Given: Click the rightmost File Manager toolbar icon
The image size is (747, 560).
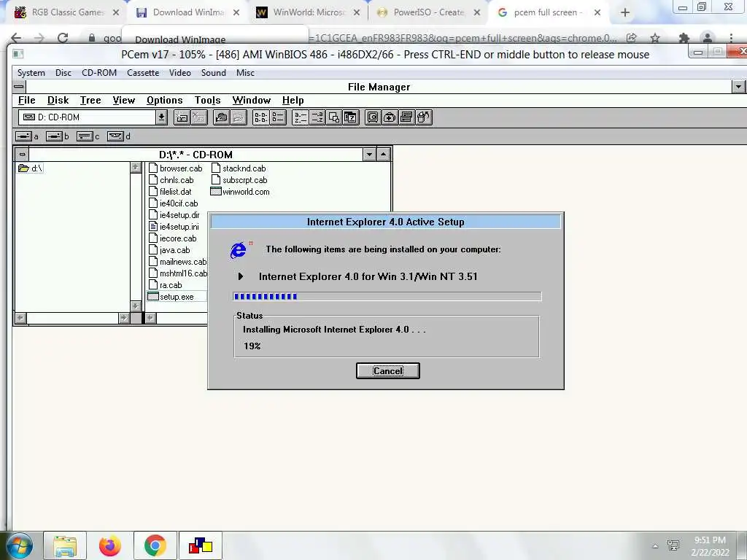Looking at the screenshot, I should click(424, 117).
